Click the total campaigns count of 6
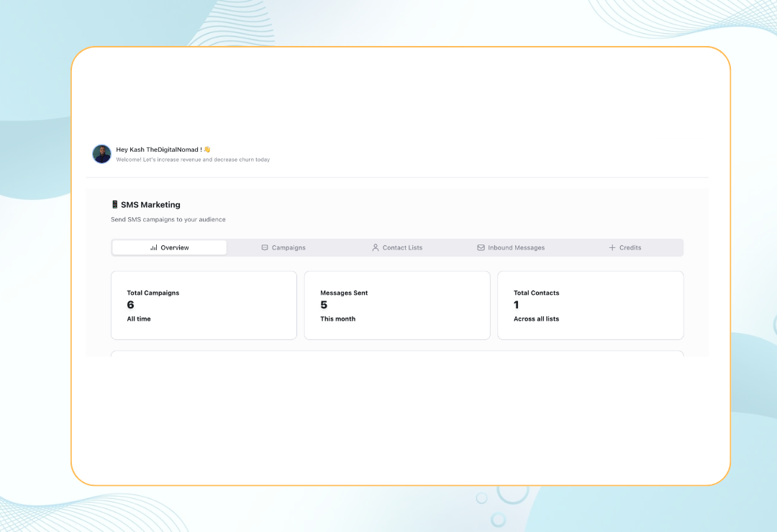Screen dimensions: 777x532 pyautogui.click(x=130, y=305)
